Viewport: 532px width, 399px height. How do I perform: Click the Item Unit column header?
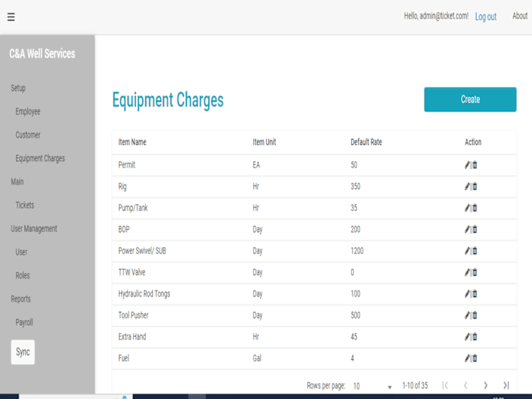click(x=265, y=142)
